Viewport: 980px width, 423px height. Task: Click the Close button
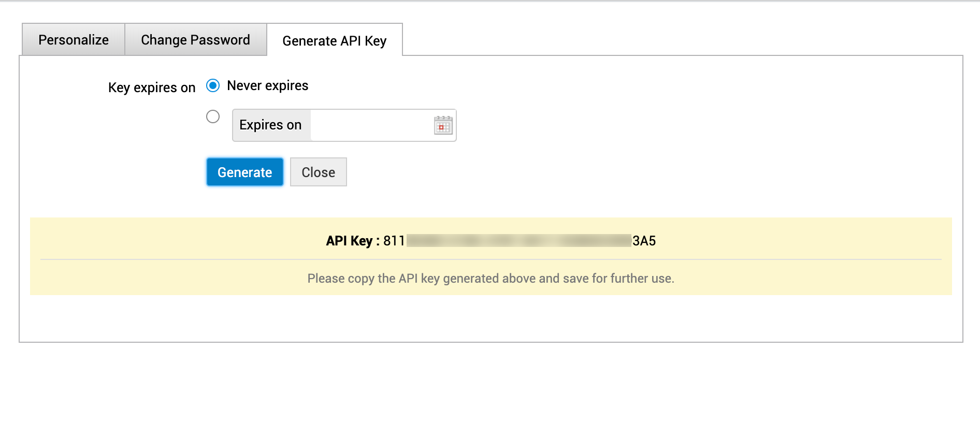(x=318, y=172)
